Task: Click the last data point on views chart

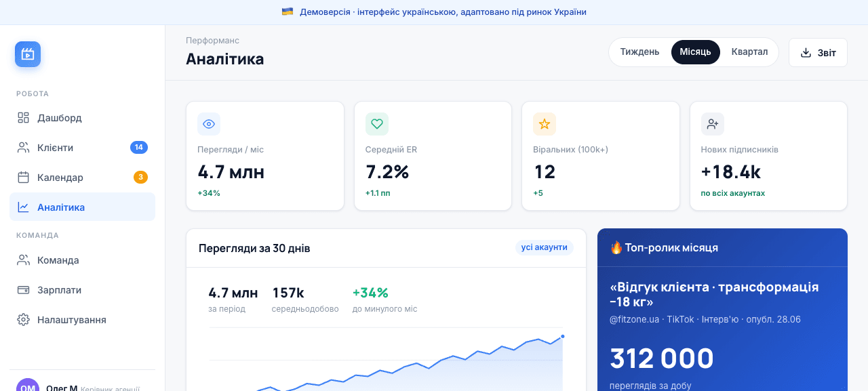Action: (562, 336)
